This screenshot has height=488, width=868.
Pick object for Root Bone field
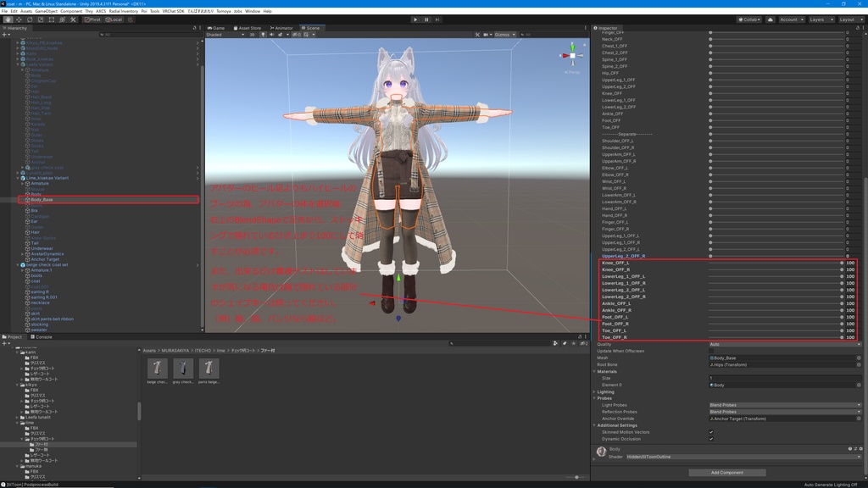click(859, 364)
